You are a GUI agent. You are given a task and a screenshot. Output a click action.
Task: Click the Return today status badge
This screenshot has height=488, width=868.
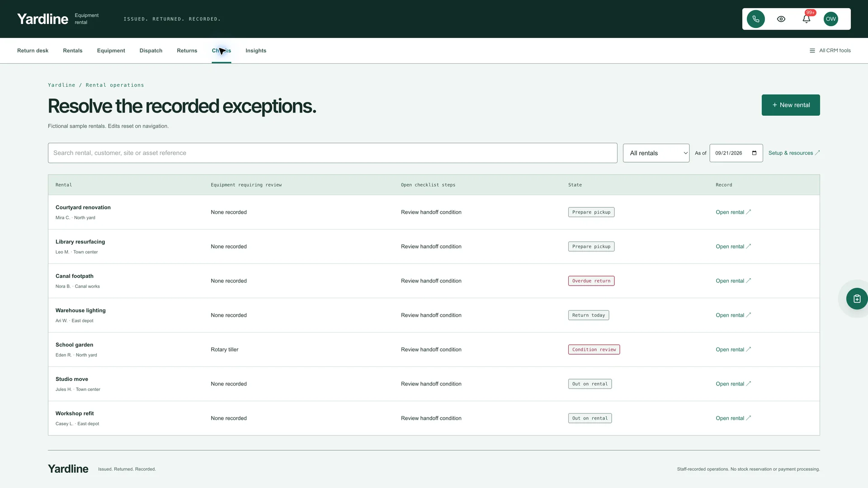588,315
